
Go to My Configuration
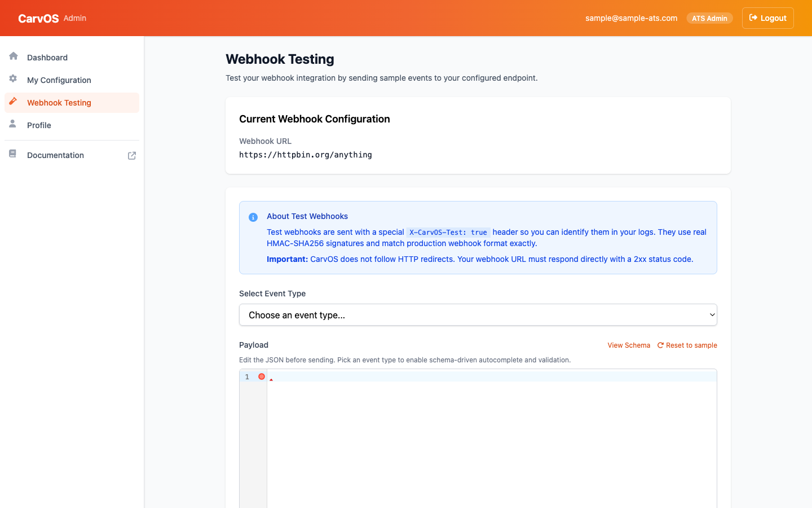click(72, 80)
